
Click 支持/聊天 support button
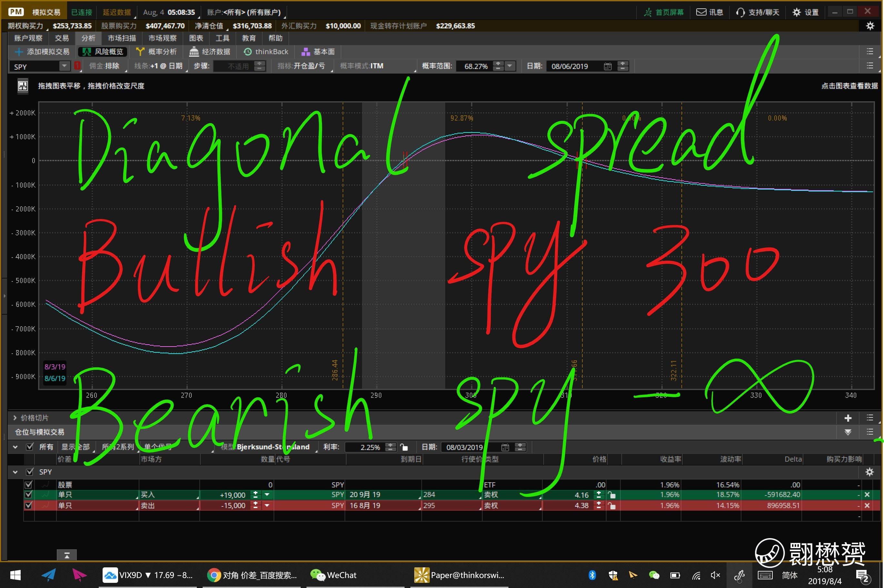pyautogui.click(x=758, y=12)
